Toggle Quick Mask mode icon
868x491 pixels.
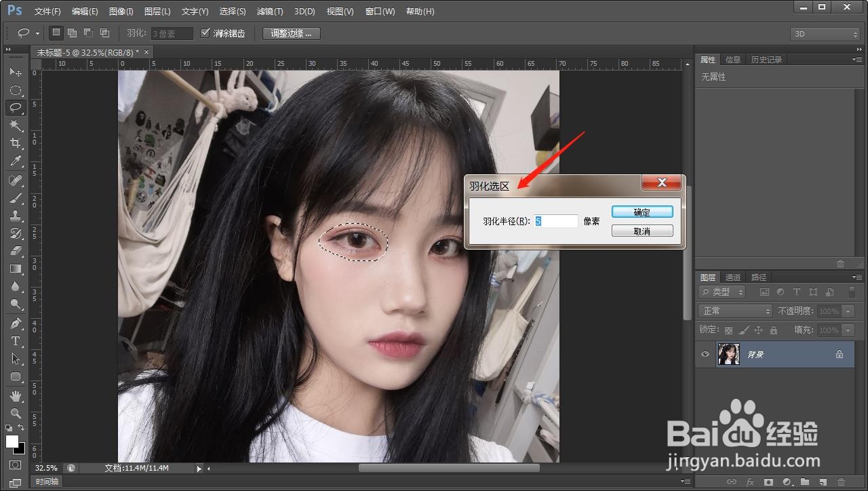click(x=16, y=465)
